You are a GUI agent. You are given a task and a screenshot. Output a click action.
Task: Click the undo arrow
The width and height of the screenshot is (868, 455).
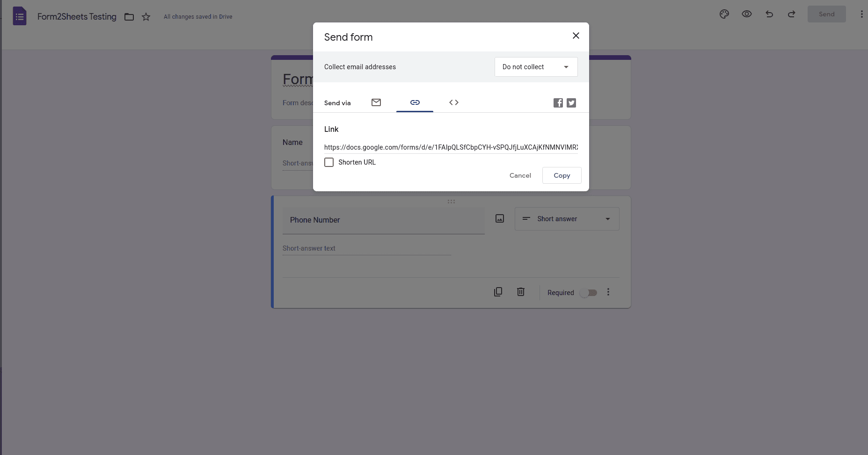click(x=769, y=14)
